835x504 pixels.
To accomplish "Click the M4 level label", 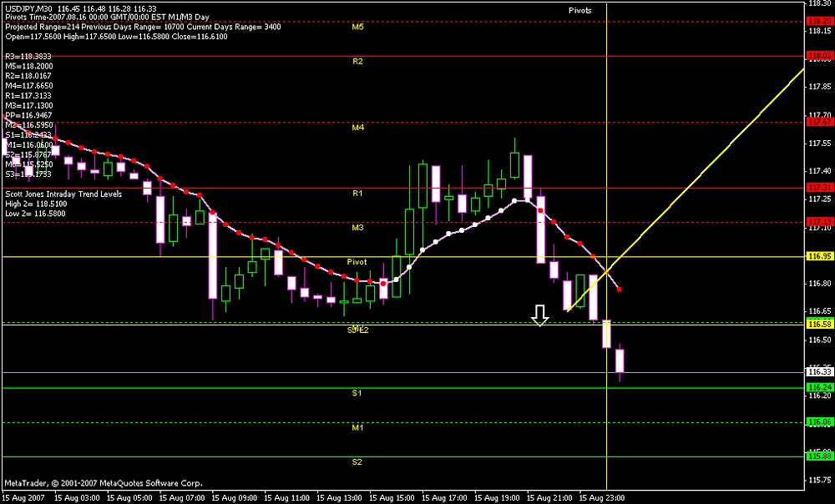I will (357, 128).
